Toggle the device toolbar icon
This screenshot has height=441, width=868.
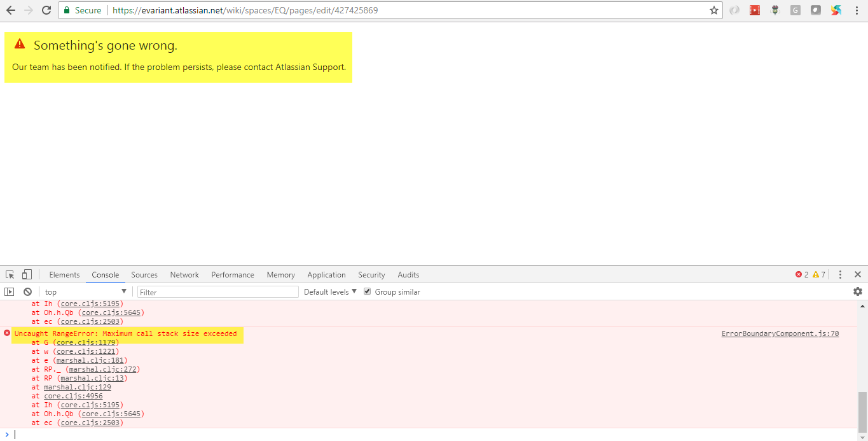(x=27, y=275)
